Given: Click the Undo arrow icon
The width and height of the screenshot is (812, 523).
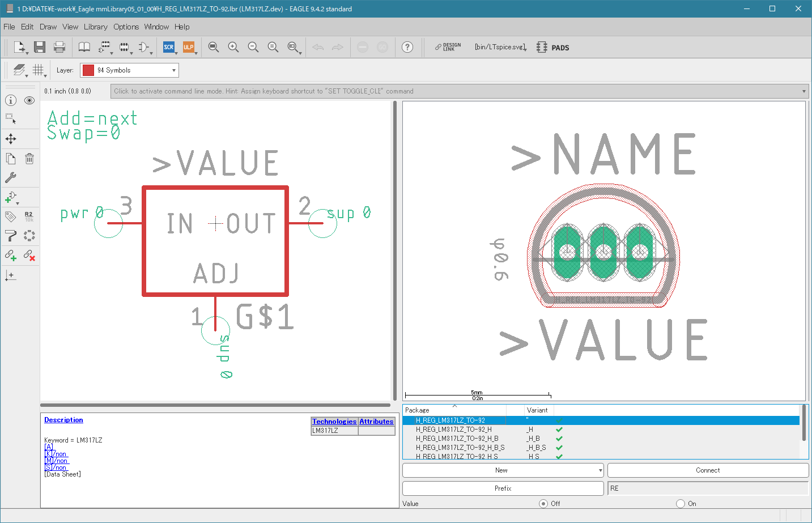Looking at the screenshot, I should tap(318, 47).
